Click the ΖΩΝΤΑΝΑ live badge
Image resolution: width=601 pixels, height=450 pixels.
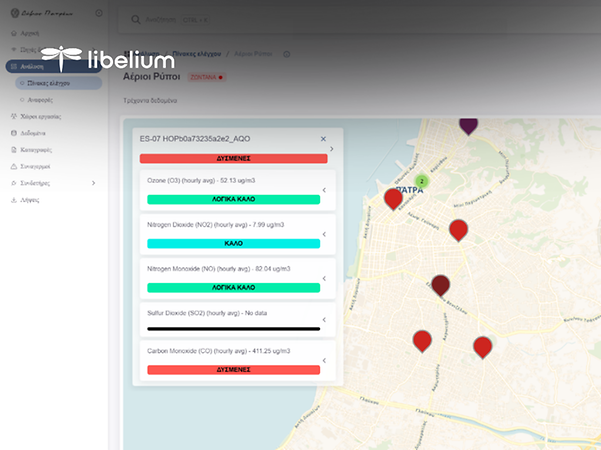click(207, 77)
